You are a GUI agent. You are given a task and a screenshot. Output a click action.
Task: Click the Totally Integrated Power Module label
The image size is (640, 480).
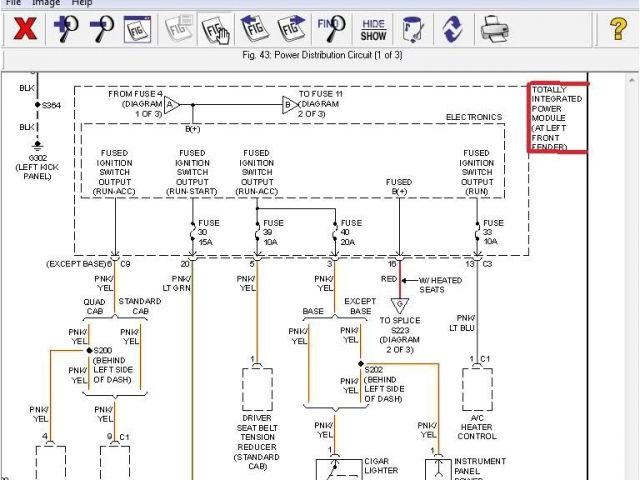click(557, 118)
